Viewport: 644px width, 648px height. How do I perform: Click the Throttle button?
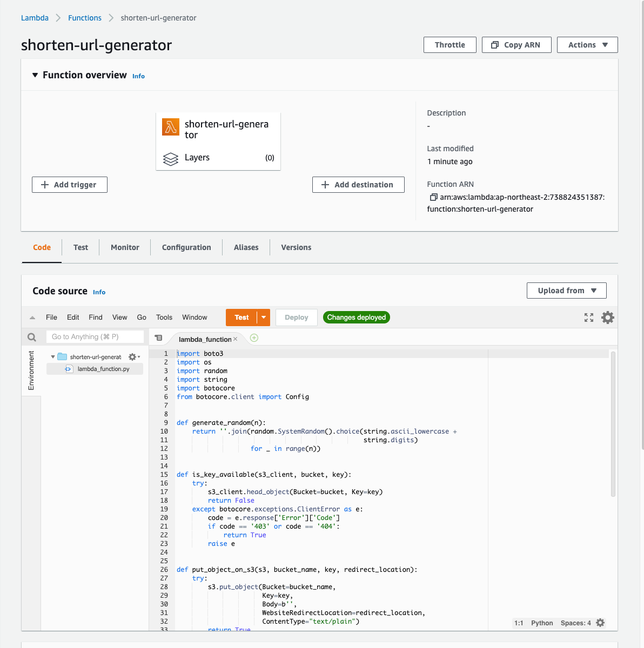coord(450,45)
